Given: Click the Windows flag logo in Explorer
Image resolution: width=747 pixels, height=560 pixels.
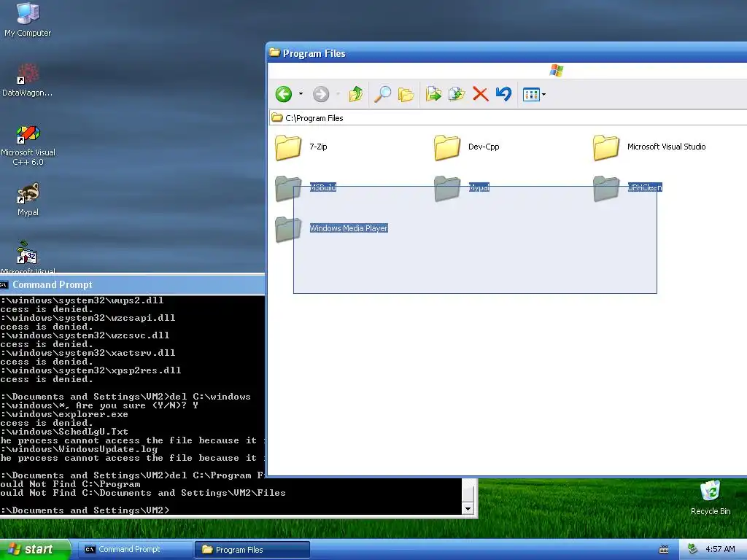Looking at the screenshot, I should click(556, 71).
